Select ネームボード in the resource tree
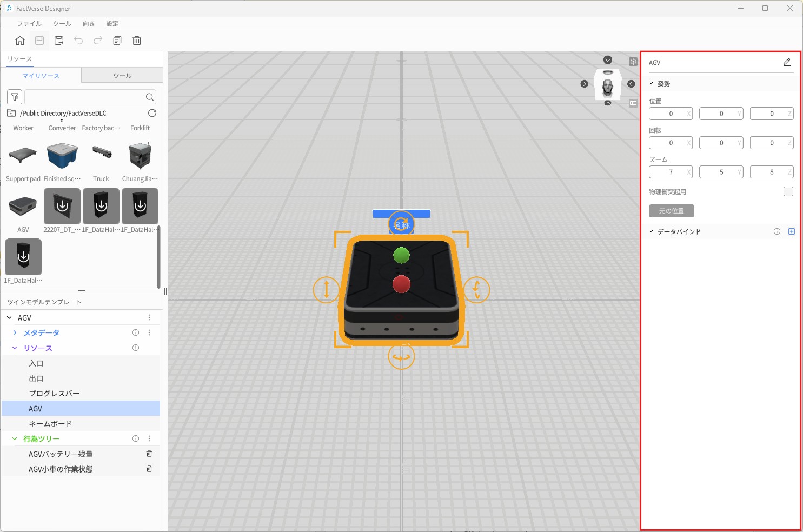This screenshot has width=803, height=532. coord(50,424)
